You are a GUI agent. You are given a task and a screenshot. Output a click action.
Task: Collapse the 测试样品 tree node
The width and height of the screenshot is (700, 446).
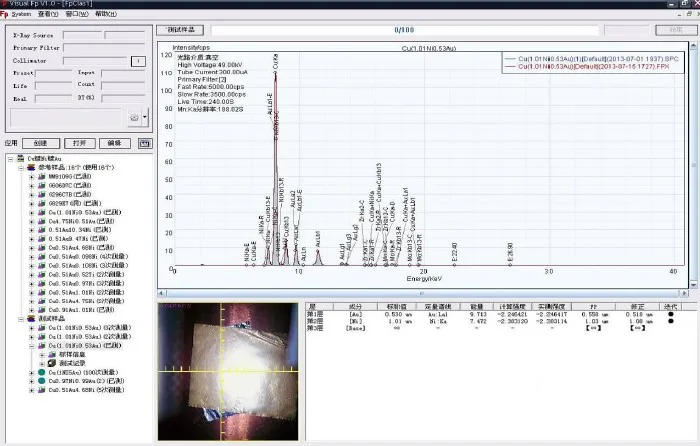pyautogui.click(x=19, y=319)
